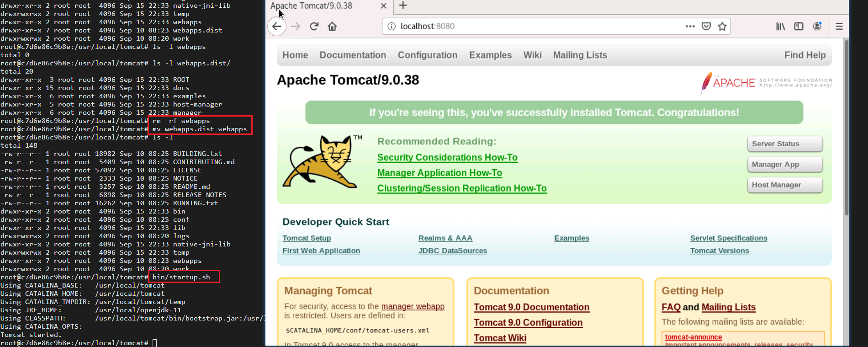The height and width of the screenshot is (347, 868).
Task: Open Examples in Tomcat navigation bar
Action: (x=490, y=55)
